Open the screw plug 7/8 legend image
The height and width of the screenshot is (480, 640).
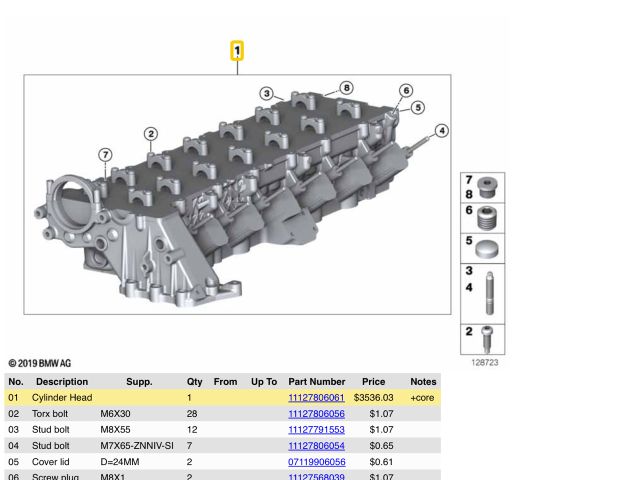pos(487,188)
